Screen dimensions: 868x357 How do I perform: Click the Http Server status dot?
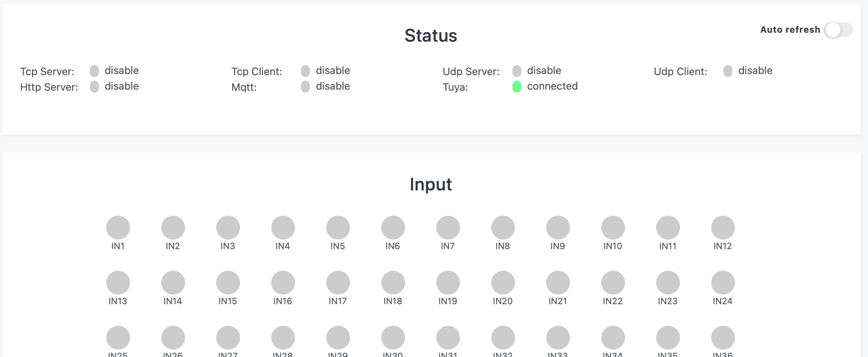coord(94,87)
